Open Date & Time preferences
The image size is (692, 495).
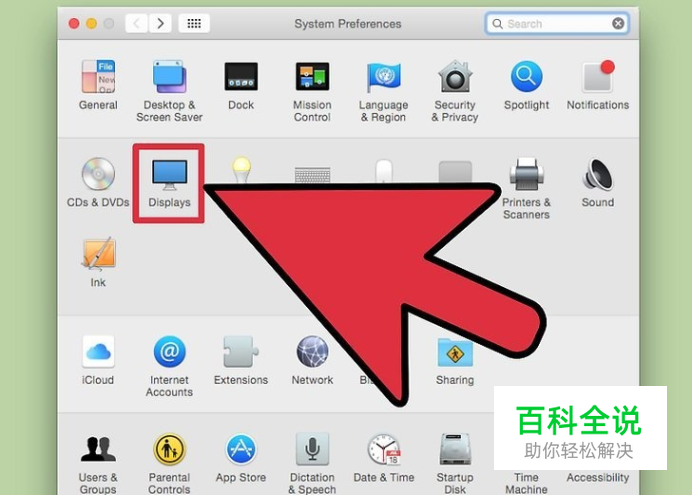point(384,458)
